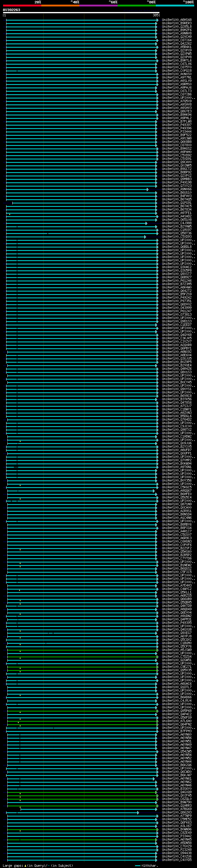Screen dimensions: 197x868
Task: Click the white query bar below AV392263
Action: (x=81, y=12)
